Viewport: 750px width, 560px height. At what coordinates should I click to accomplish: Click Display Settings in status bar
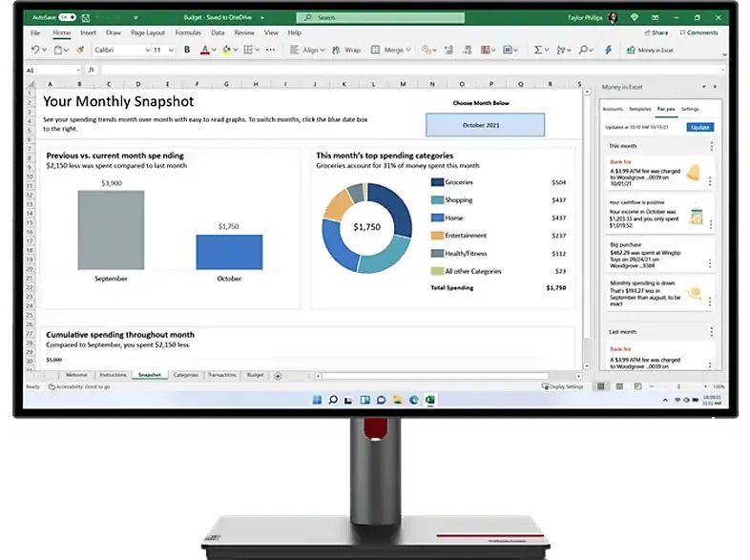click(563, 386)
